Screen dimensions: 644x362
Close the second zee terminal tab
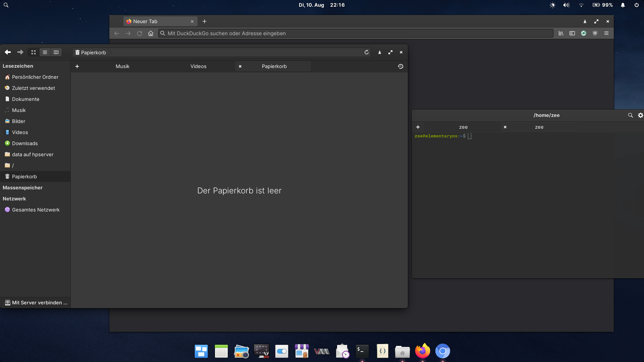point(505,127)
